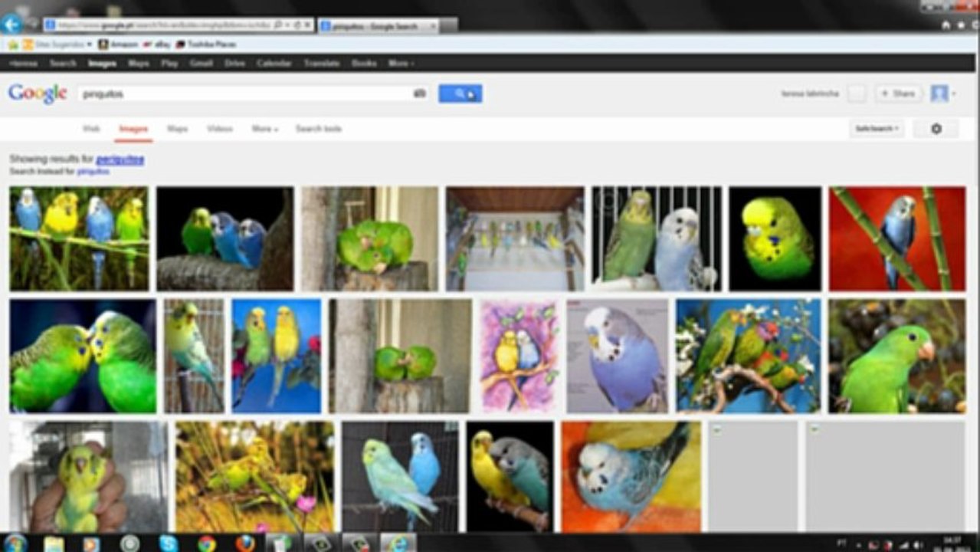This screenshot has height=552, width=980.
Task: Open the media player taskbar icon
Action: click(91, 544)
